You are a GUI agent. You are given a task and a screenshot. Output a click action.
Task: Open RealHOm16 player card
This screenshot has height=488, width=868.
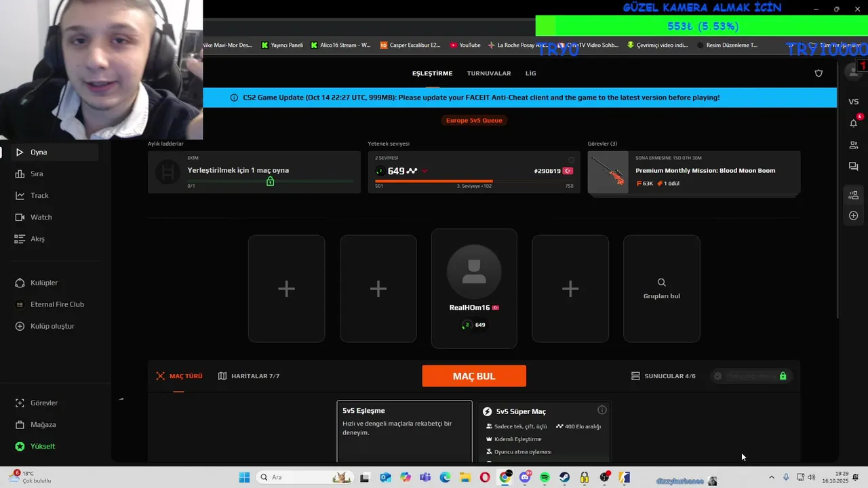pyautogui.click(x=474, y=289)
